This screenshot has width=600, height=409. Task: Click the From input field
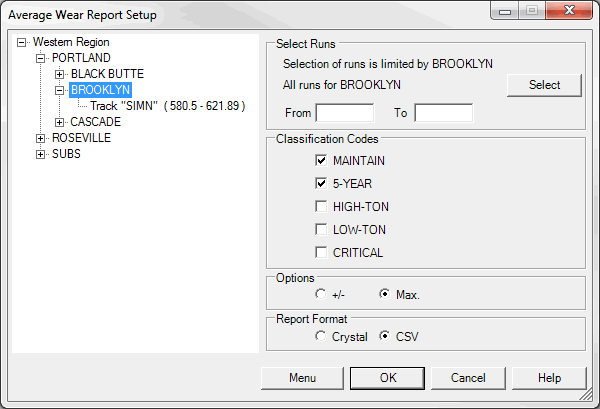[344, 113]
